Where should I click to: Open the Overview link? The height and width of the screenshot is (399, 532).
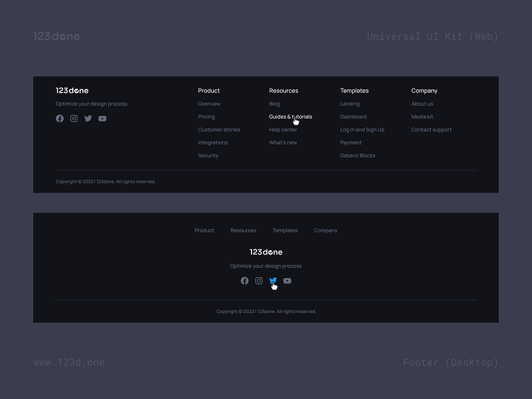[209, 104]
